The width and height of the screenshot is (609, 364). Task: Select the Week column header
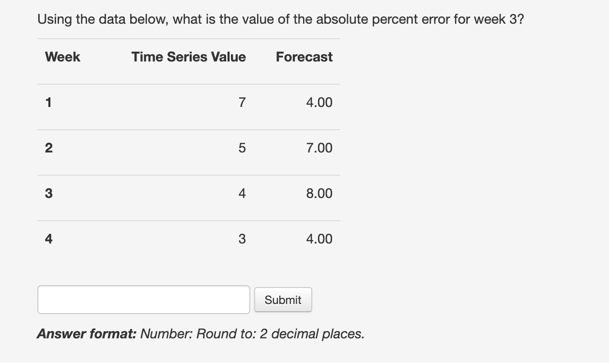62,57
